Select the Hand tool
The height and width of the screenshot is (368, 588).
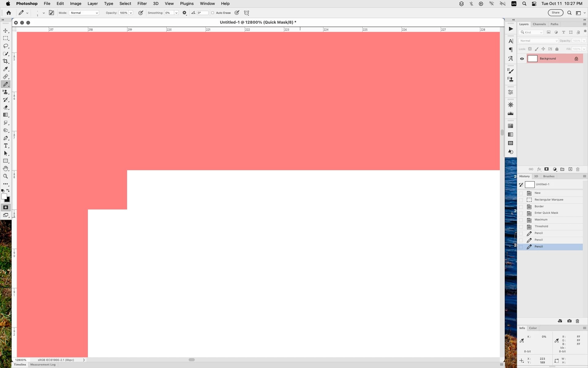pyautogui.click(x=6, y=169)
